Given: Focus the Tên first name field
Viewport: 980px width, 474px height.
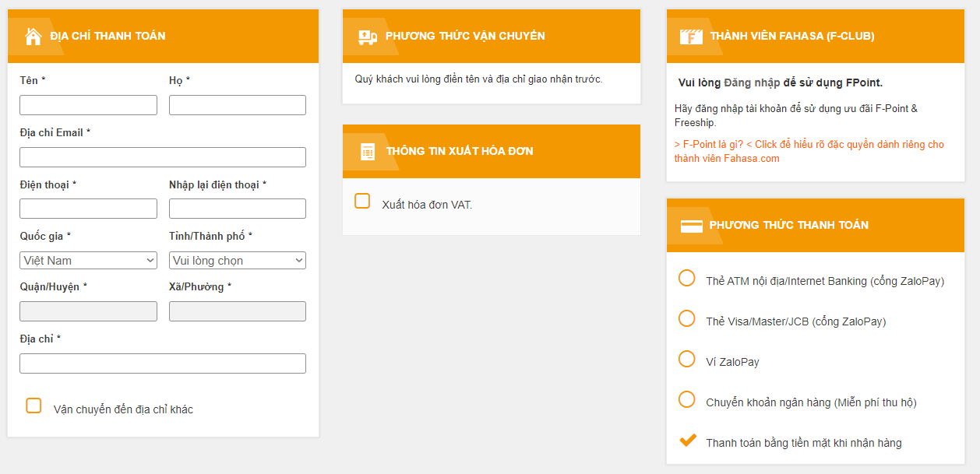Looking at the screenshot, I should 88,105.
